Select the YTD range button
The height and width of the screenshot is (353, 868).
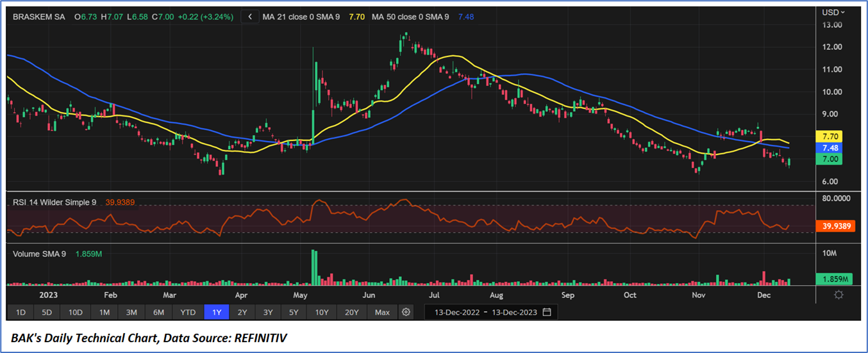[x=188, y=312]
